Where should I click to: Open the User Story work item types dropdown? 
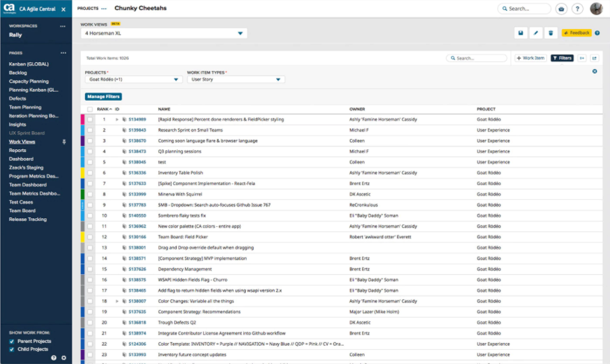pyautogui.click(x=278, y=79)
